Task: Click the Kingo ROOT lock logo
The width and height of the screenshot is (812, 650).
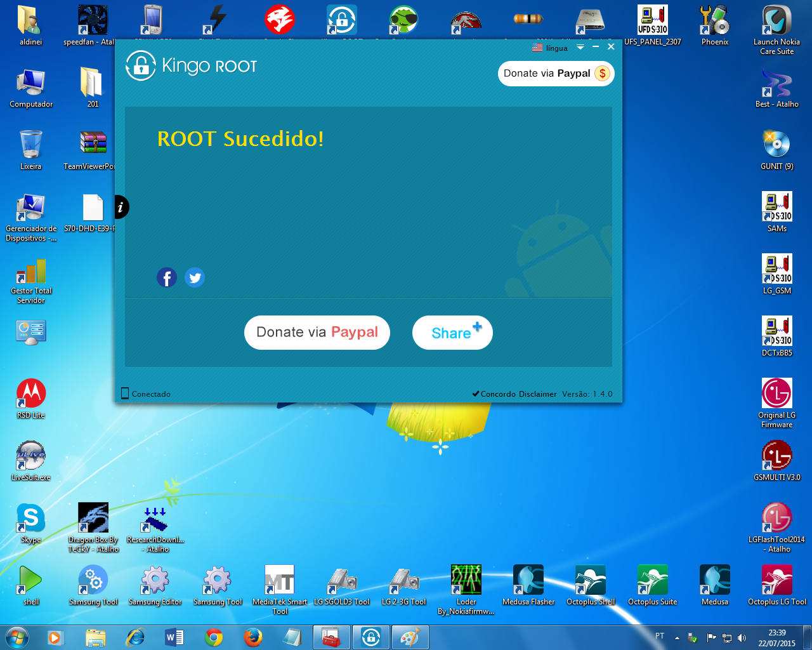Action: click(141, 65)
